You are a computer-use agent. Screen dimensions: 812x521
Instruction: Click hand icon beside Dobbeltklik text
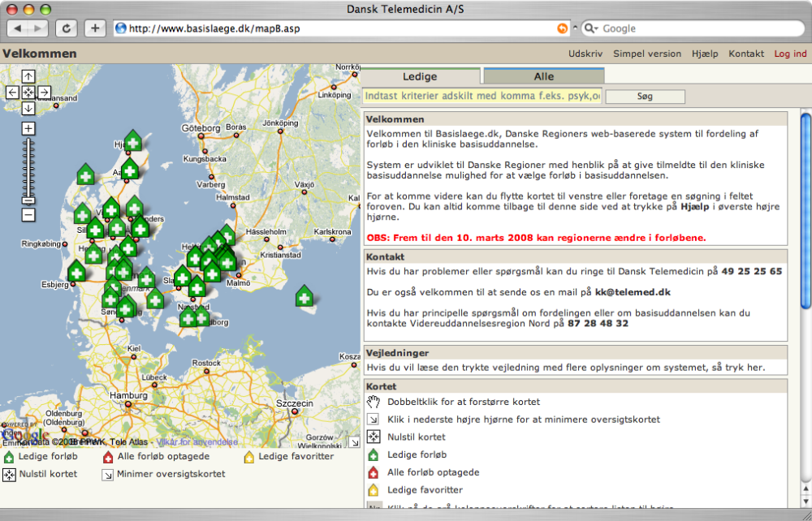(x=374, y=402)
